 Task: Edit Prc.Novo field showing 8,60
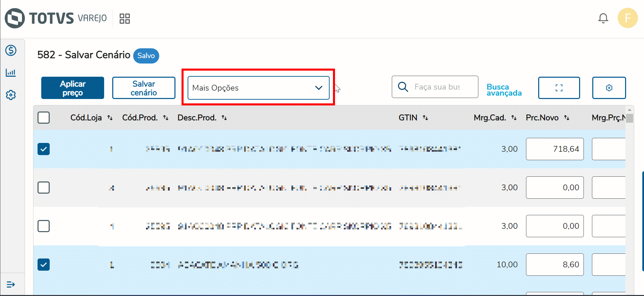coord(555,265)
